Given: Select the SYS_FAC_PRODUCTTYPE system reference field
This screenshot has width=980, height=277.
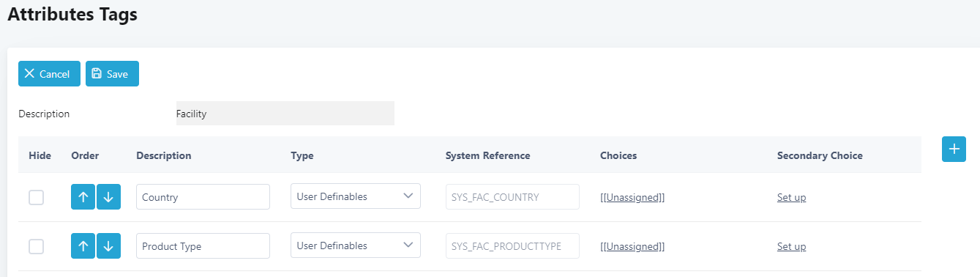Looking at the screenshot, I should (512, 245).
